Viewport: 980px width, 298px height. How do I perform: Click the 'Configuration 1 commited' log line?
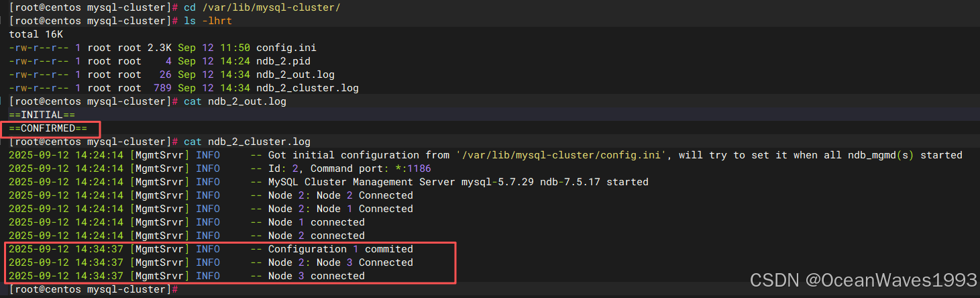pos(340,249)
